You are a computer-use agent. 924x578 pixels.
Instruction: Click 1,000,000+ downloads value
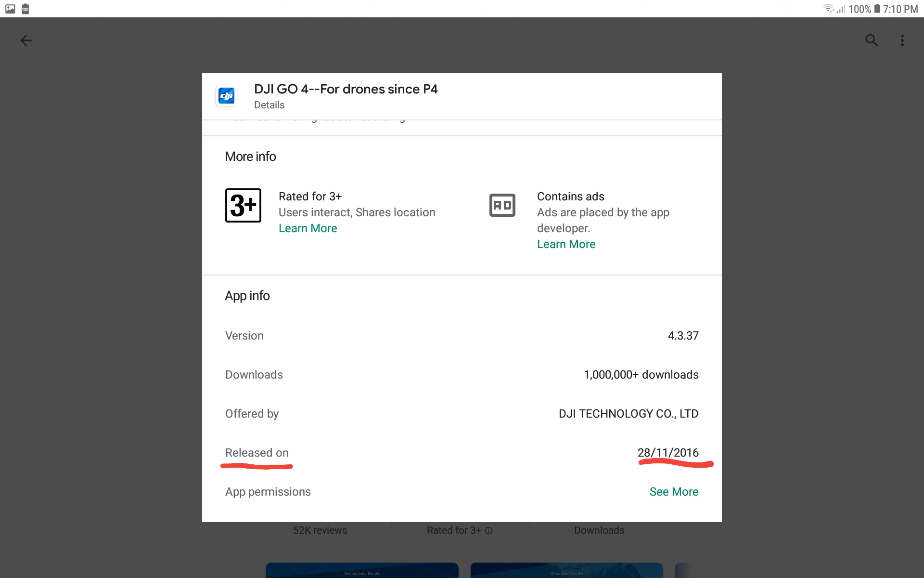click(641, 375)
